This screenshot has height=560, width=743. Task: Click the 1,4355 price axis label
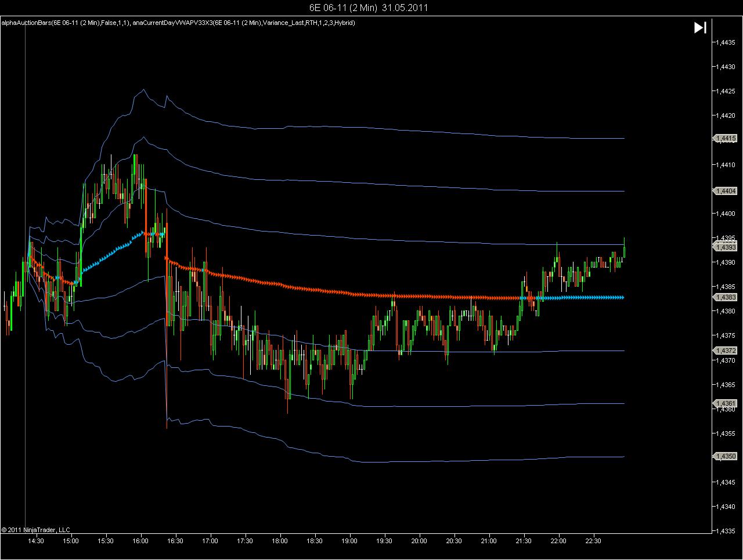(x=727, y=433)
